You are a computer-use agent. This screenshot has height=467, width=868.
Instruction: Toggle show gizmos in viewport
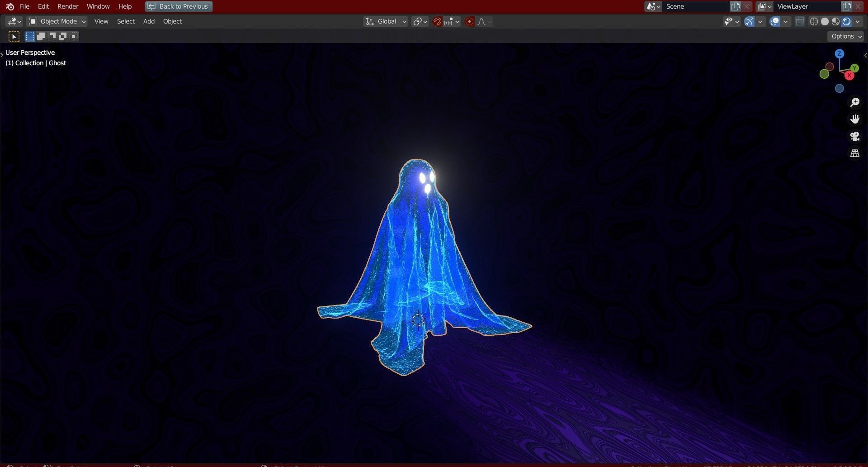[x=750, y=21]
